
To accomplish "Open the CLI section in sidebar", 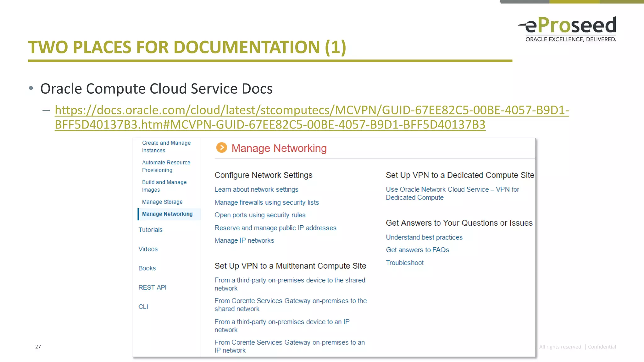I will tap(143, 307).
